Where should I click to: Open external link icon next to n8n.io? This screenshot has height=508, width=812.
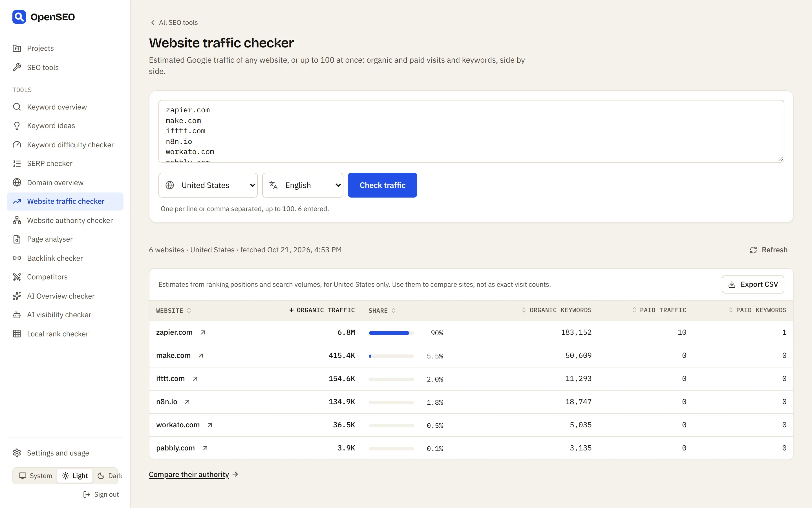tap(187, 402)
